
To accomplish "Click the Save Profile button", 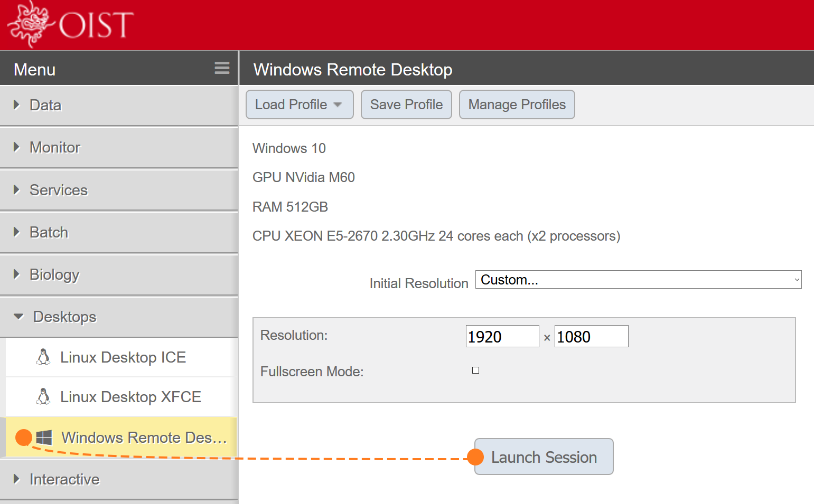I will click(x=406, y=104).
